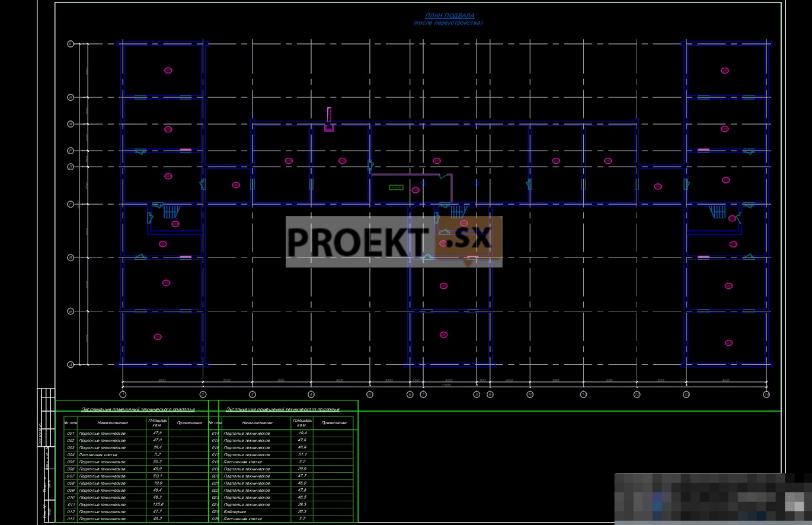812x525 pixels.
Task: Click the 135,6 area cell in row 011
Action: (157, 504)
